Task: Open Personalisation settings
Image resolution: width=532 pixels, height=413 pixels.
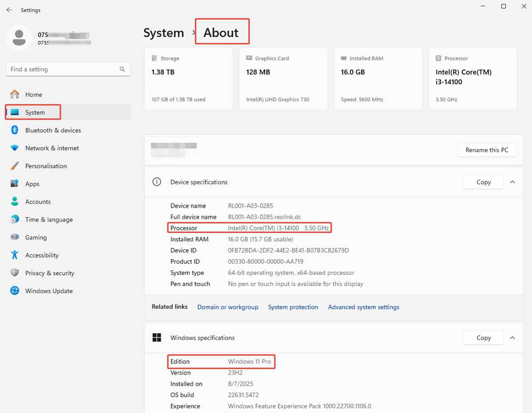Action: click(x=68, y=166)
